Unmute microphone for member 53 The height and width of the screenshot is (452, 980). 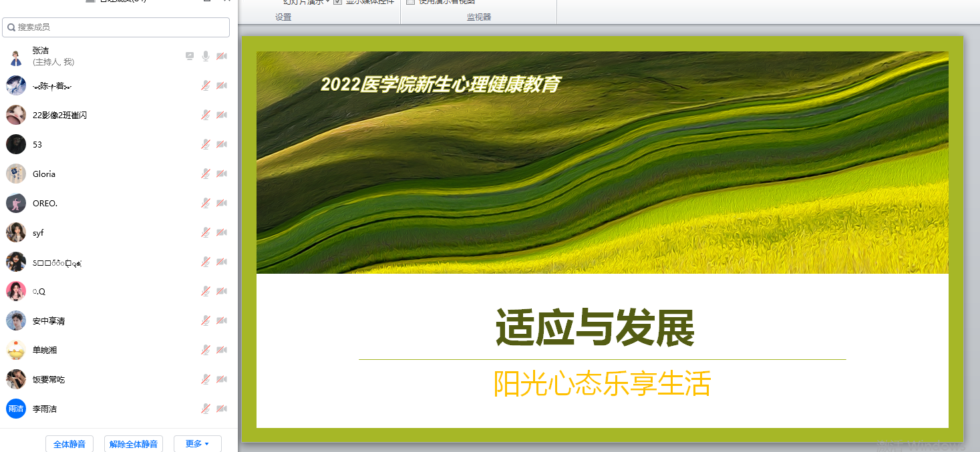[x=206, y=144]
